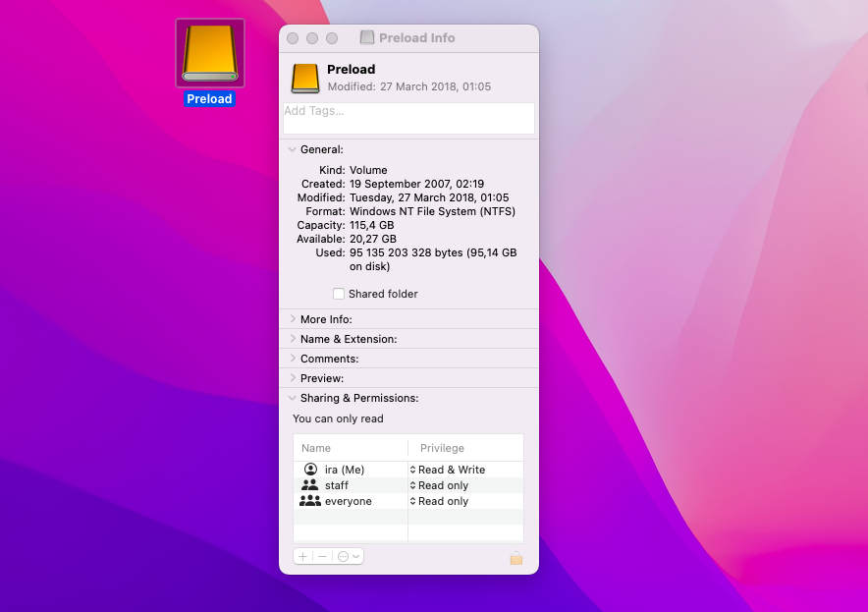Click the Modified value Tuesday, 27 March 2018
The width and height of the screenshot is (868, 612).
[x=429, y=197]
